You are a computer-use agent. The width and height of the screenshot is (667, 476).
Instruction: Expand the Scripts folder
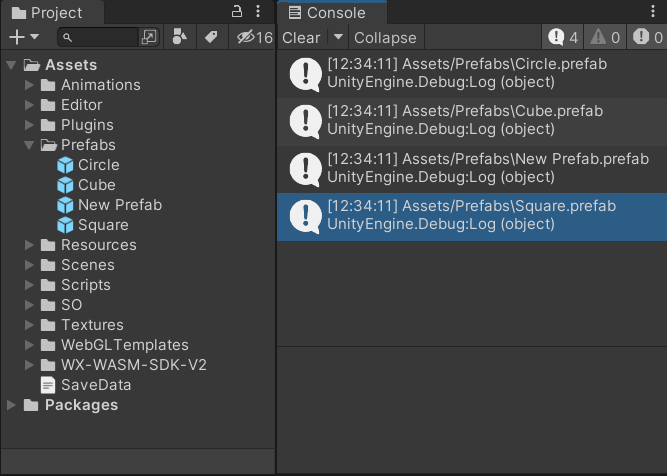pos(29,285)
